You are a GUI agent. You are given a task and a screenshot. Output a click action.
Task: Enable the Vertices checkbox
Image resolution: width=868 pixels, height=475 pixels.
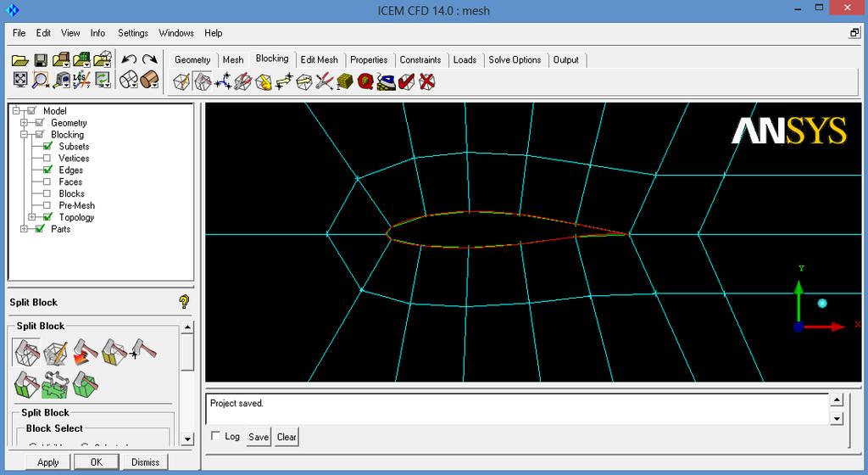(47, 159)
